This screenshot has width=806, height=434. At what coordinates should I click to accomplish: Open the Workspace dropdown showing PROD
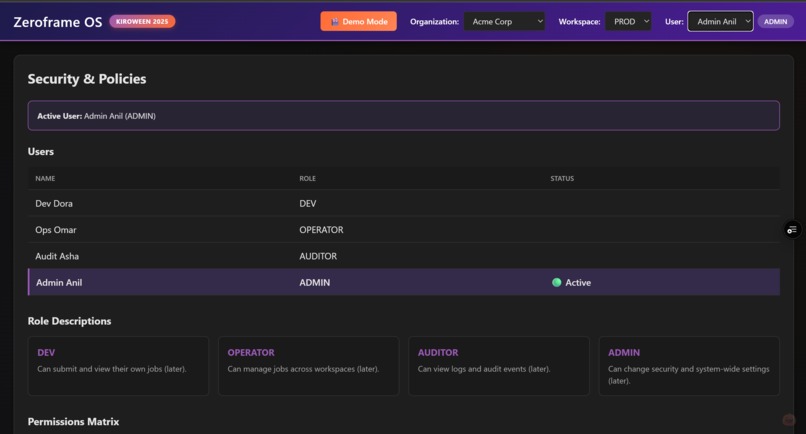pos(628,22)
